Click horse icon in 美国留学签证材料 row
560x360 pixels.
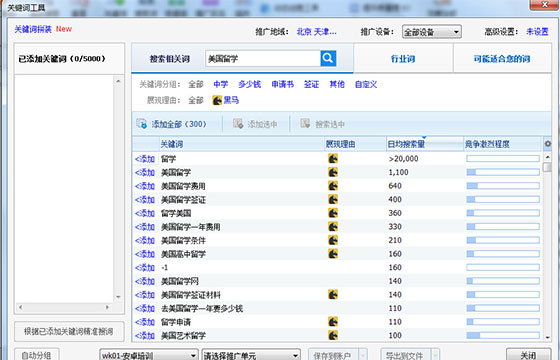tap(333, 295)
